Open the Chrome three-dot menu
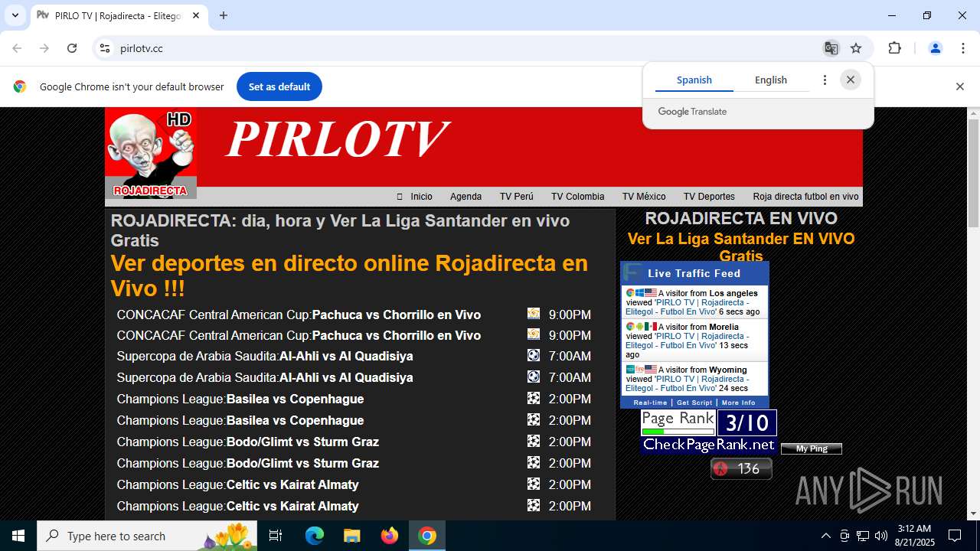 tap(963, 48)
